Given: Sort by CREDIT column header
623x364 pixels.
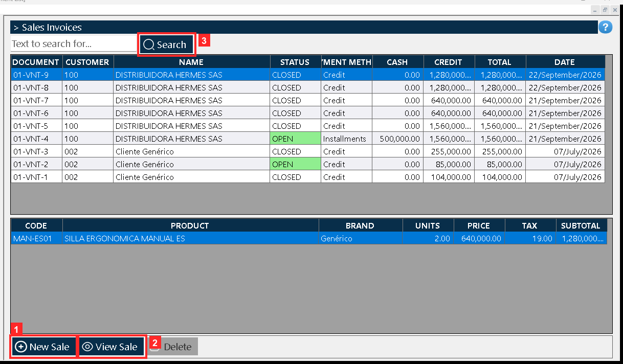Looking at the screenshot, I should point(449,62).
